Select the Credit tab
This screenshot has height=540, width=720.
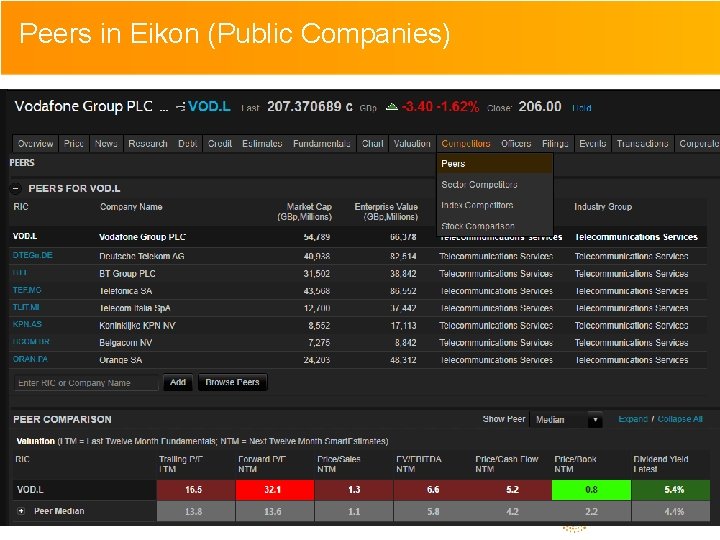point(220,144)
